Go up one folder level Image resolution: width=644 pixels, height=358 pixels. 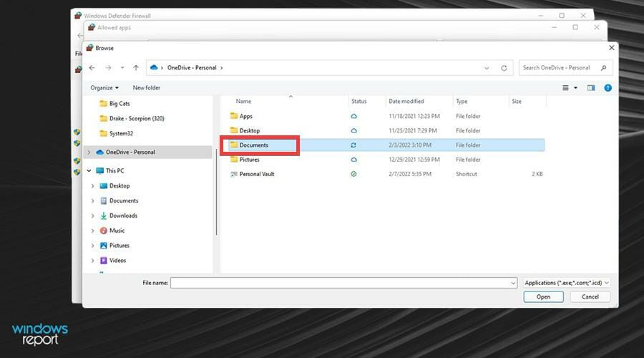pyautogui.click(x=136, y=68)
